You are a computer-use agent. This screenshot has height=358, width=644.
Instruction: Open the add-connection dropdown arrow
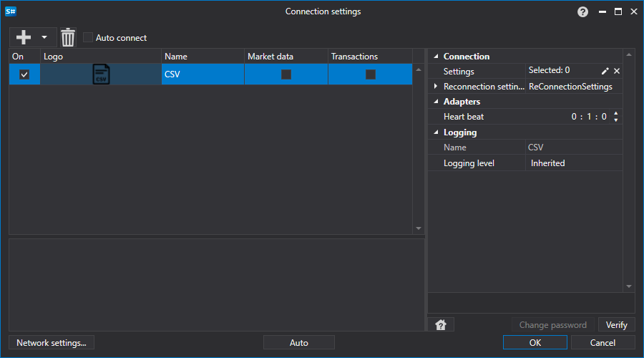tap(44, 37)
